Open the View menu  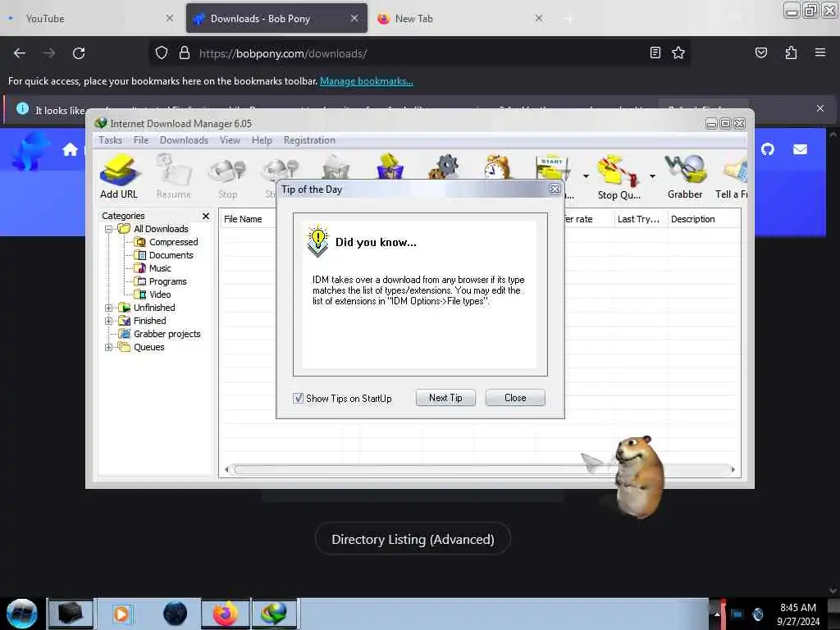pos(230,139)
